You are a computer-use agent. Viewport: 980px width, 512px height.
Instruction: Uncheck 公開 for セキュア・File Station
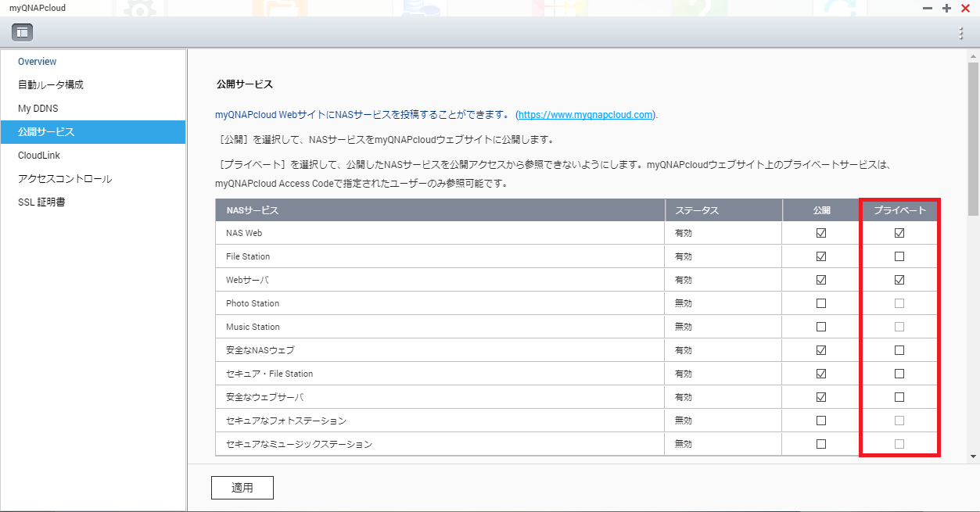coord(821,374)
